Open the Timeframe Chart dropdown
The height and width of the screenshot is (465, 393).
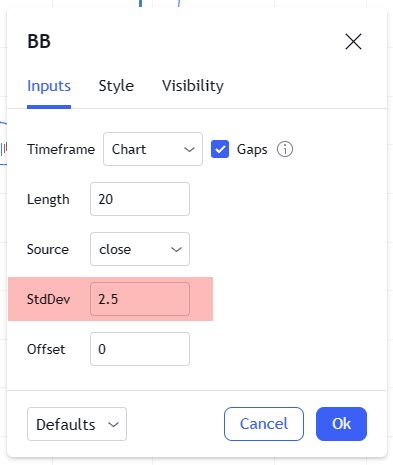tap(153, 149)
